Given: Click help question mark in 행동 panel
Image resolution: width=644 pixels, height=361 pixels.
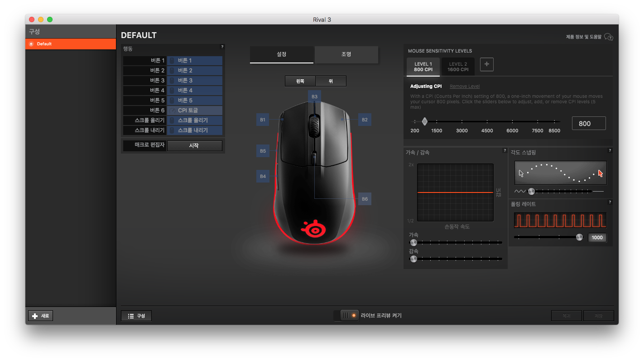Looking at the screenshot, I should pyautogui.click(x=222, y=47).
